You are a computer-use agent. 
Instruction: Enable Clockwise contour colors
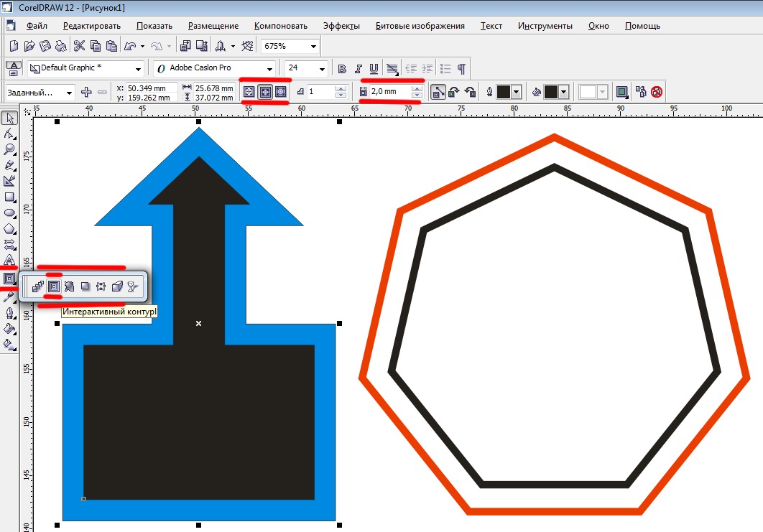(454, 91)
